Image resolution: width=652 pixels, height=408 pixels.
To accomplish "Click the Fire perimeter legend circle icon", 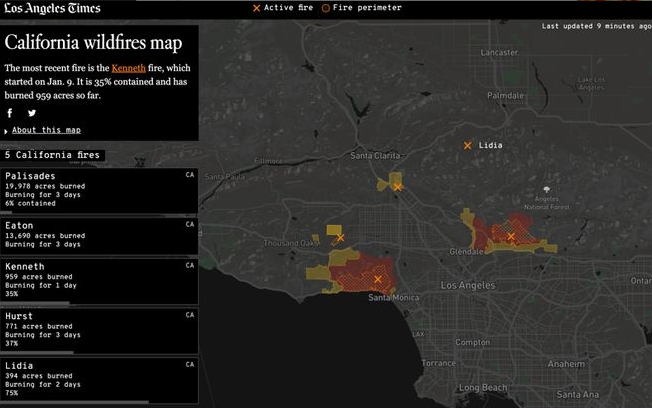I will click(325, 8).
